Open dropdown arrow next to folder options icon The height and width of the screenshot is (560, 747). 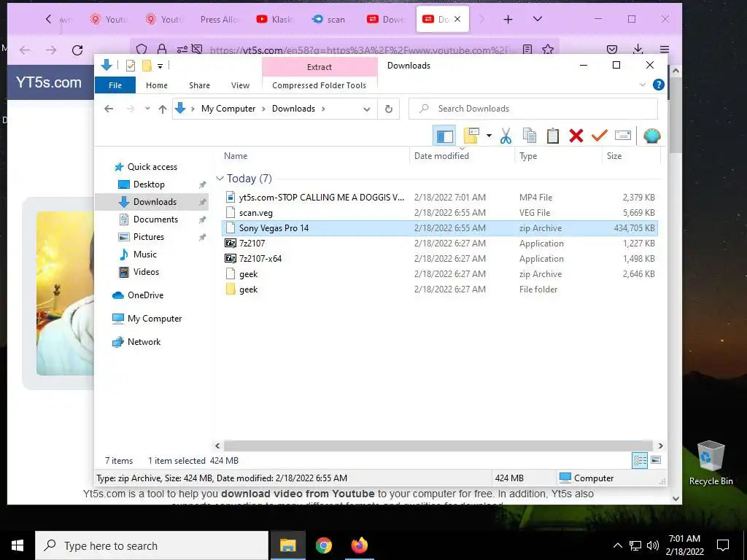click(x=489, y=136)
